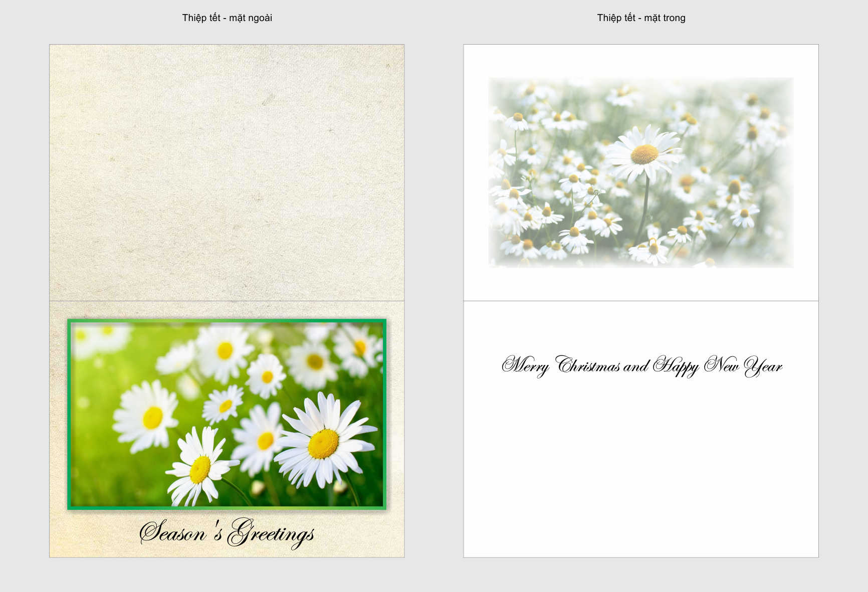Select the 'Thiệp tết - mặt trong' page title

(641, 18)
